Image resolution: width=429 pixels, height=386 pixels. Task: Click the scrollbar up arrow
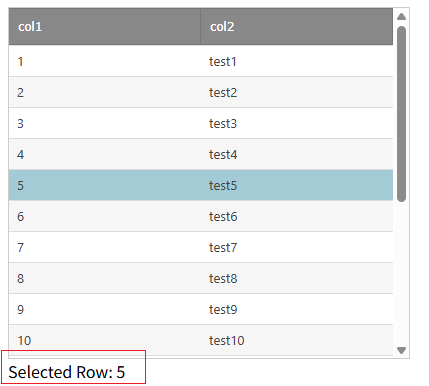tap(401, 16)
